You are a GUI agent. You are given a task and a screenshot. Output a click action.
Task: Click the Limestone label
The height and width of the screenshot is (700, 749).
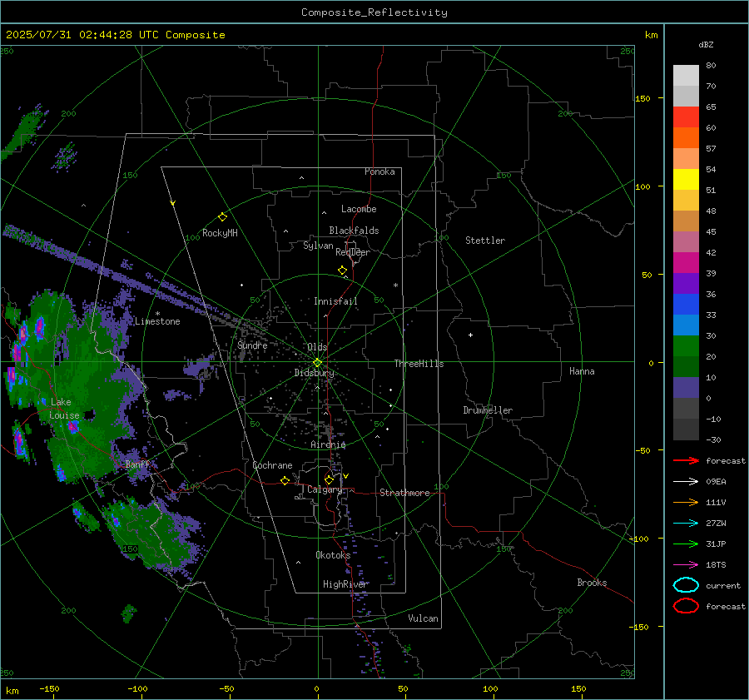click(157, 321)
